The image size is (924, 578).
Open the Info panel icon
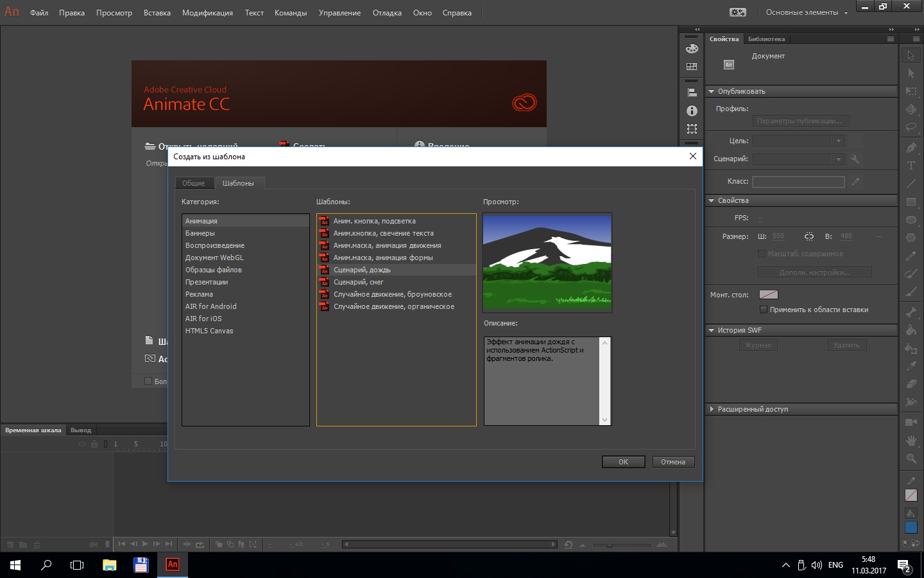pos(692,110)
